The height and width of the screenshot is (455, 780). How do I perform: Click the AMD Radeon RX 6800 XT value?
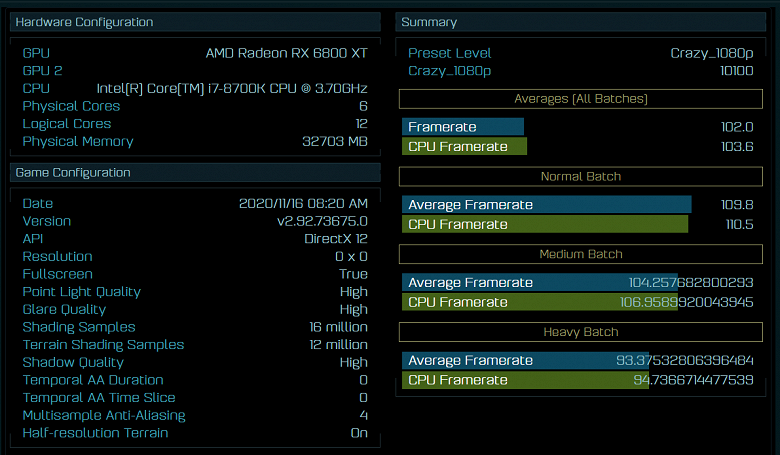tap(286, 53)
